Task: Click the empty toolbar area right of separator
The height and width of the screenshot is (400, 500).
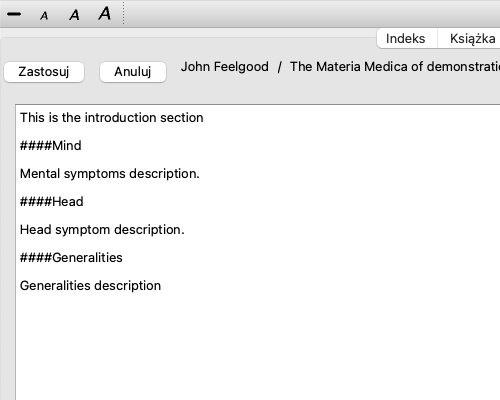Action: [x=312, y=13]
